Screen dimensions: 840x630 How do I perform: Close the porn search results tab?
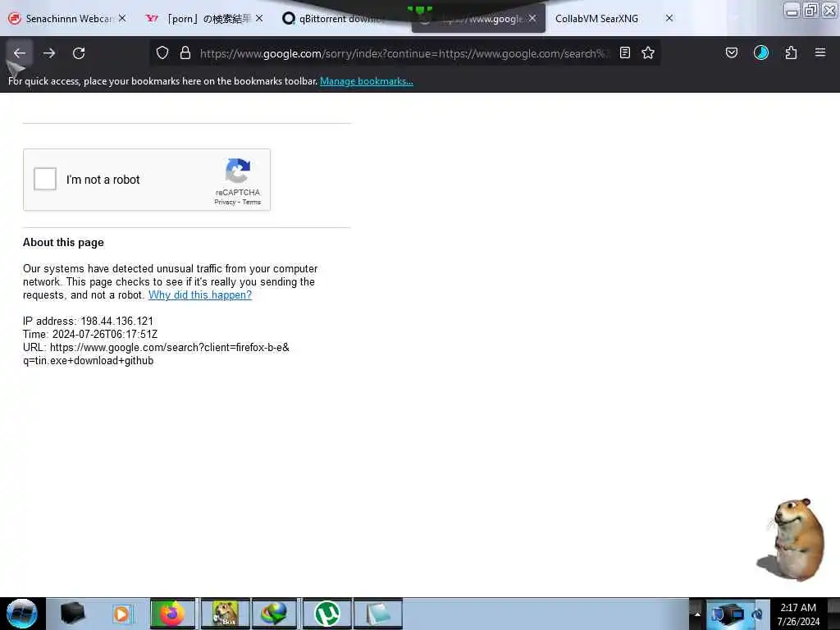(x=259, y=18)
